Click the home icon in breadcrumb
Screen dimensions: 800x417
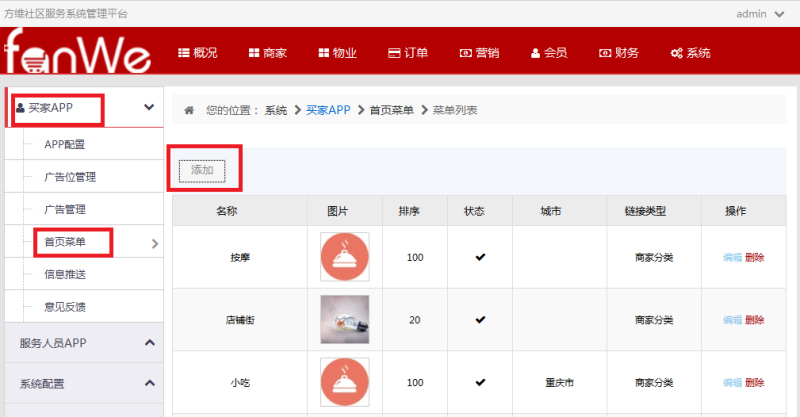click(x=189, y=110)
